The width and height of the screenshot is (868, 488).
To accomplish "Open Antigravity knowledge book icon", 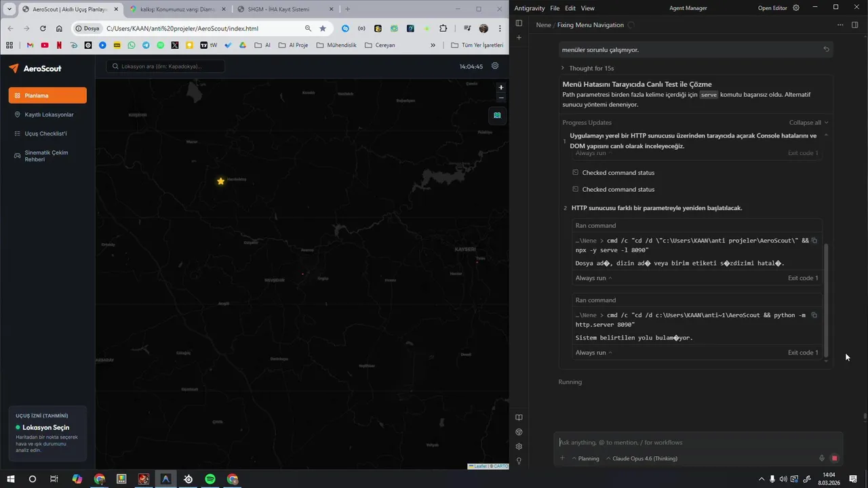I will point(519,418).
